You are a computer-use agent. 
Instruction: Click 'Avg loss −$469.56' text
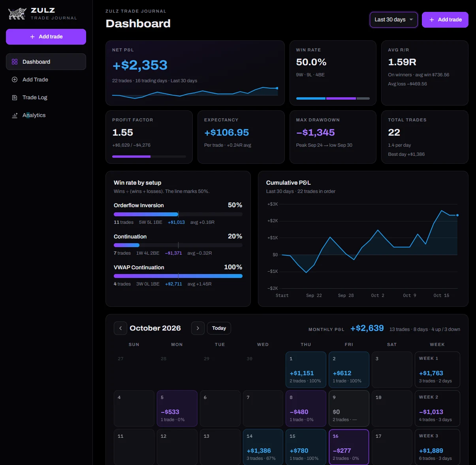click(x=407, y=84)
